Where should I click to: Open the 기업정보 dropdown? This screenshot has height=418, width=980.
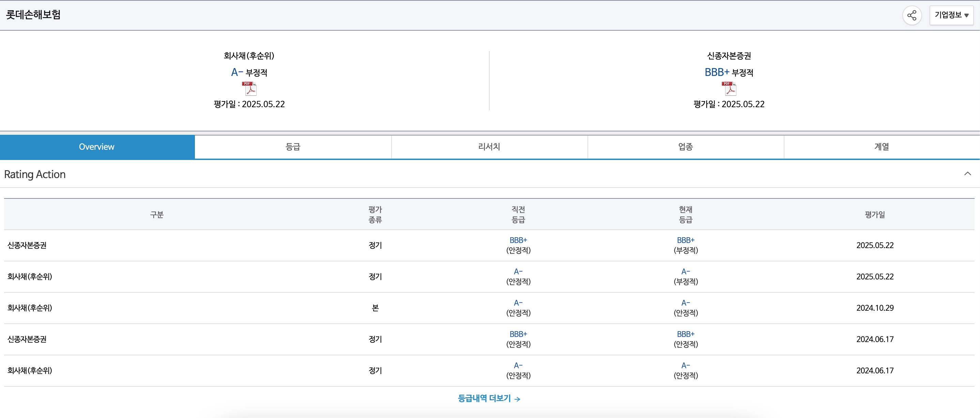tap(951, 16)
